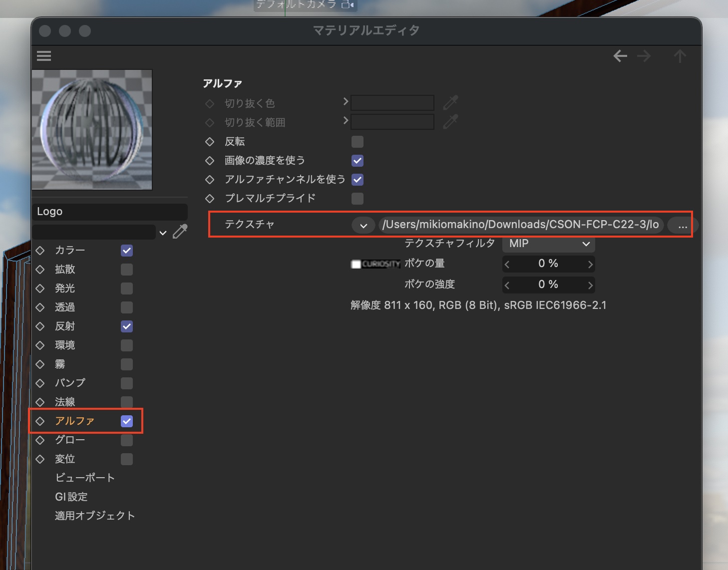
Task: Uncheck the アルファチャンネルを使う checkbox
Action: [x=357, y=180]
